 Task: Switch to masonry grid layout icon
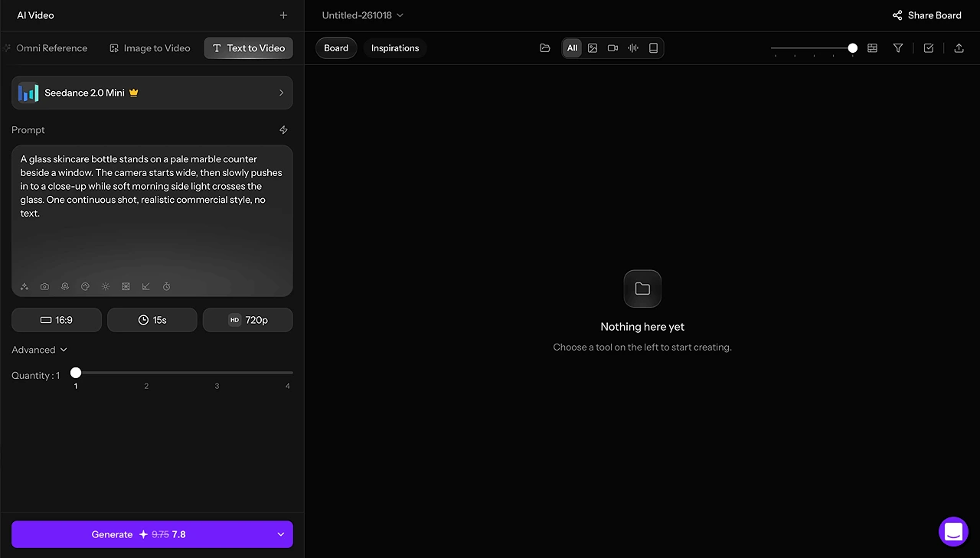click(872, 48)
